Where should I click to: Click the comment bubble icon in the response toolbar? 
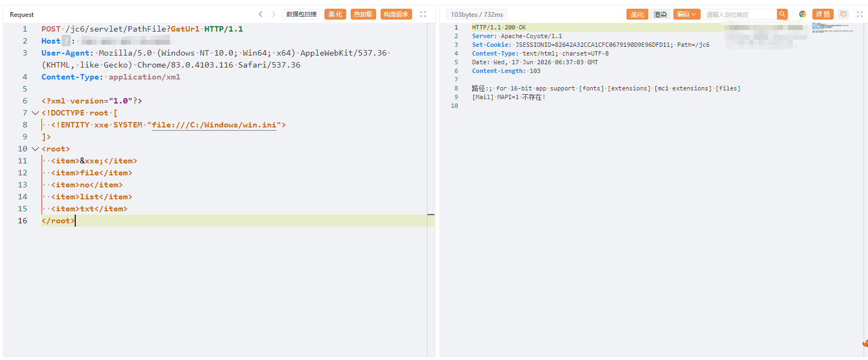pos(843,14)
